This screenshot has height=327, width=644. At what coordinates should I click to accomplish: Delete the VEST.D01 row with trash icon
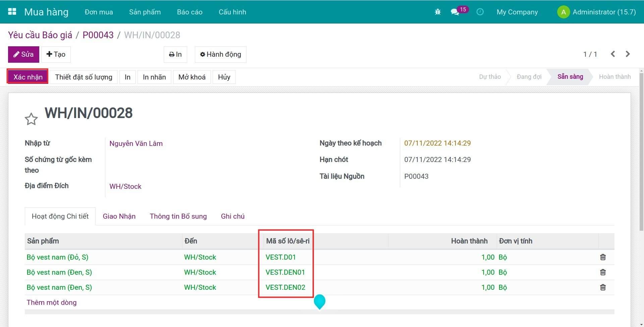tap(603, 257)
